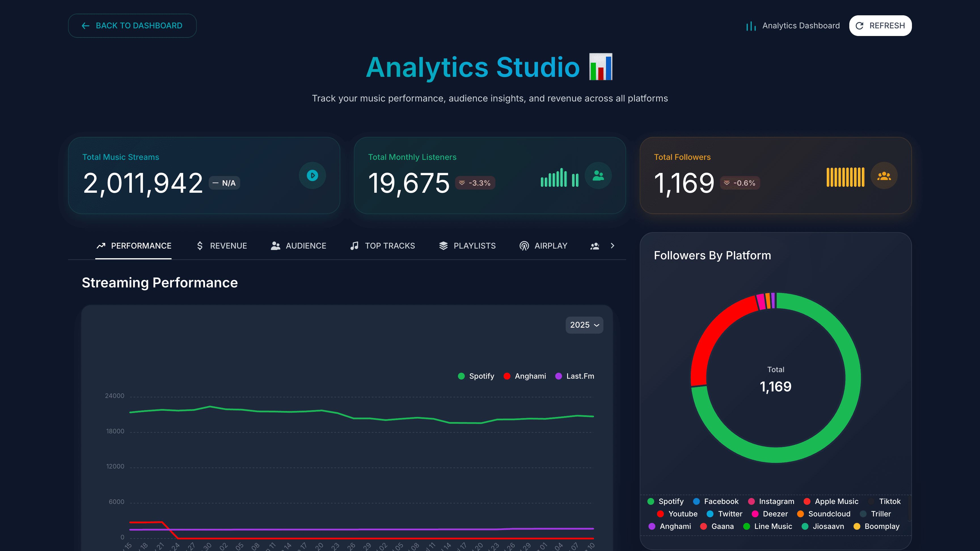Screen dimensions: 980x551
Task: Toggle the Spotify series in the chart legend
Action: coord(476,376)
